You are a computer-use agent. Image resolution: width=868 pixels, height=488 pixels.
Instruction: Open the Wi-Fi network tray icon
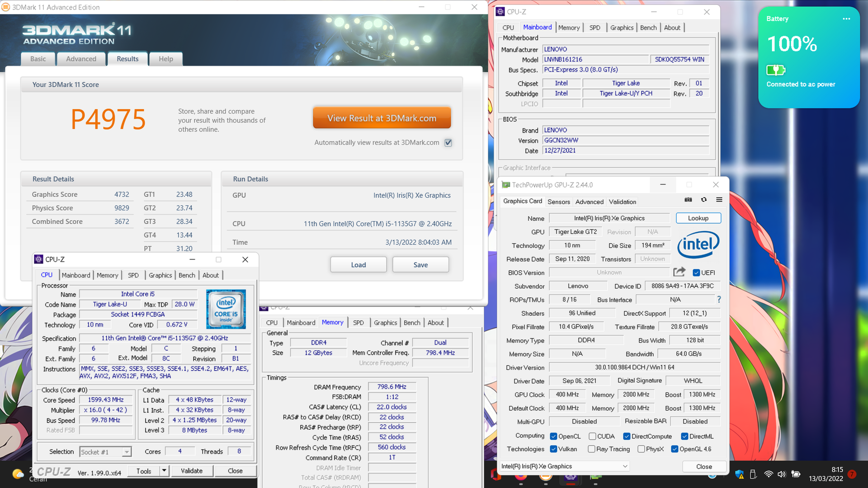click(769, 474)
